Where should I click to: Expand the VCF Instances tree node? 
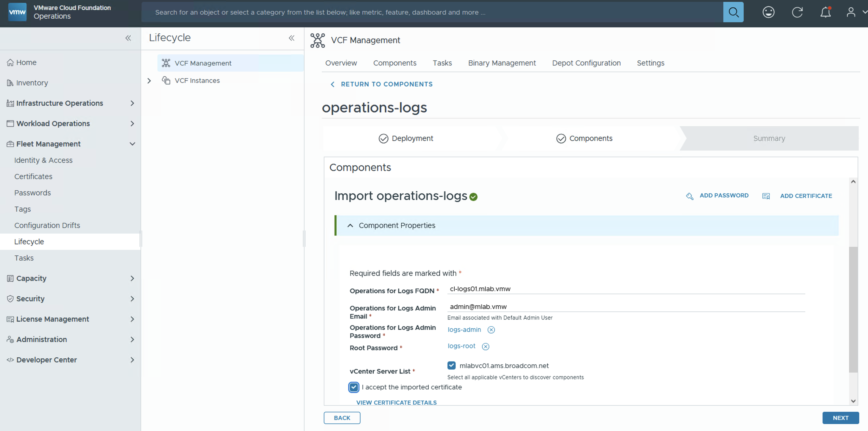coord(149,80)
